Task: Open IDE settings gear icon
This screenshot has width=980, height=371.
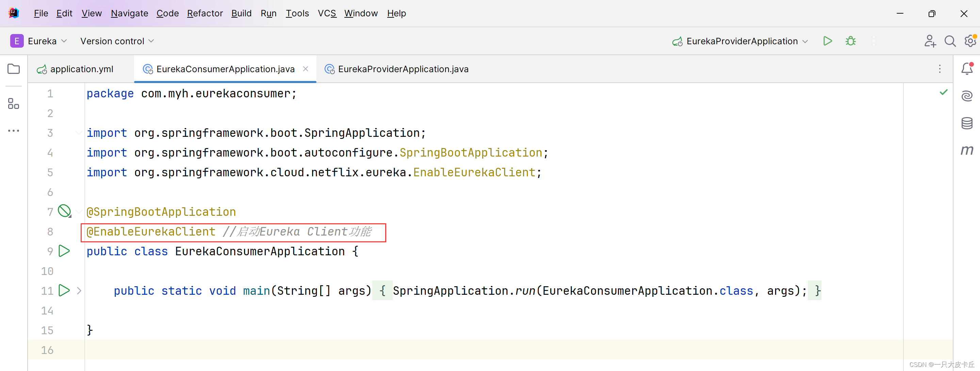Action: [970, 41]
